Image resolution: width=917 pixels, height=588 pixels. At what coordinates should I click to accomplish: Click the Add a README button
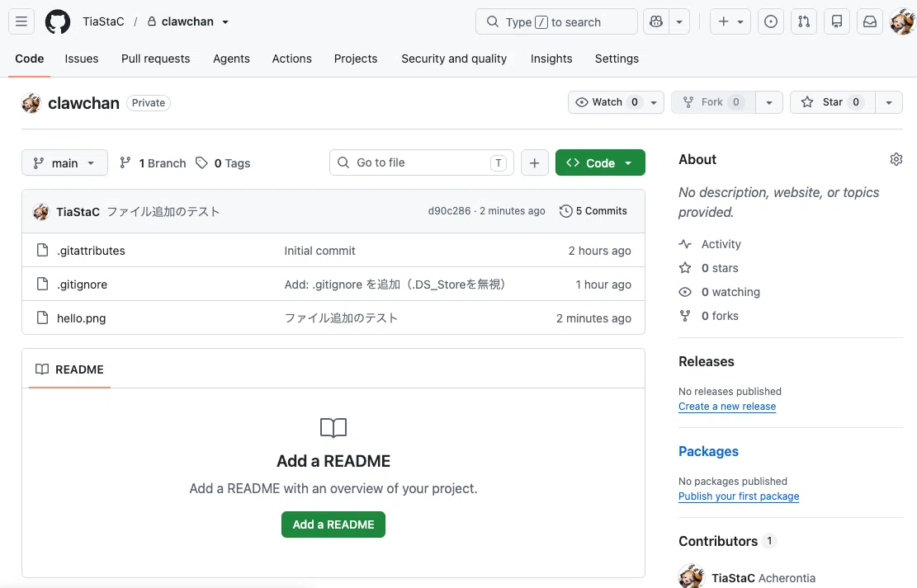coord(333,524)
